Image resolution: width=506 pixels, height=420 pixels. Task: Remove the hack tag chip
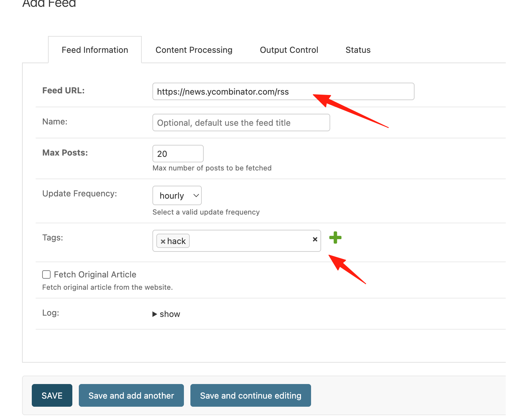click(x=163, y=241)
